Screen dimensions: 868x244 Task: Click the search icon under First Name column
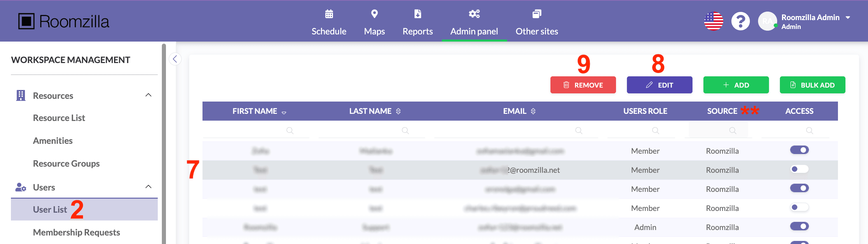click(290, 131)
